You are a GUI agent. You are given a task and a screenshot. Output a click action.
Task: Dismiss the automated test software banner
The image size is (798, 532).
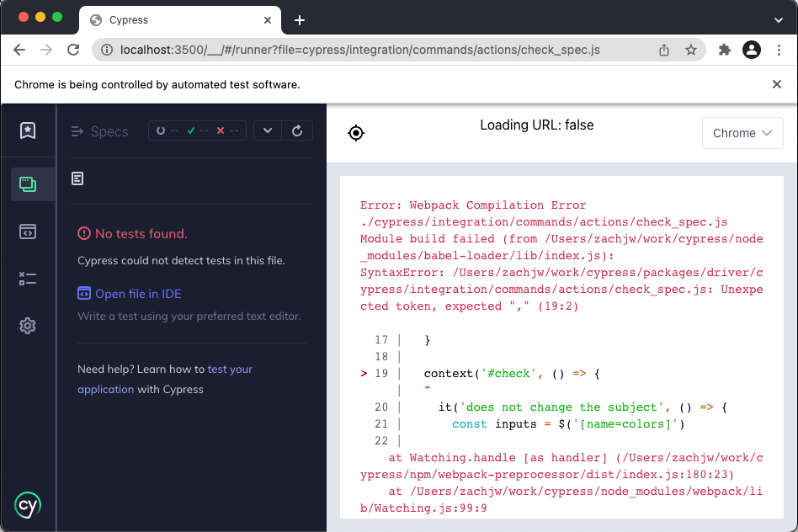coord(777,84)
